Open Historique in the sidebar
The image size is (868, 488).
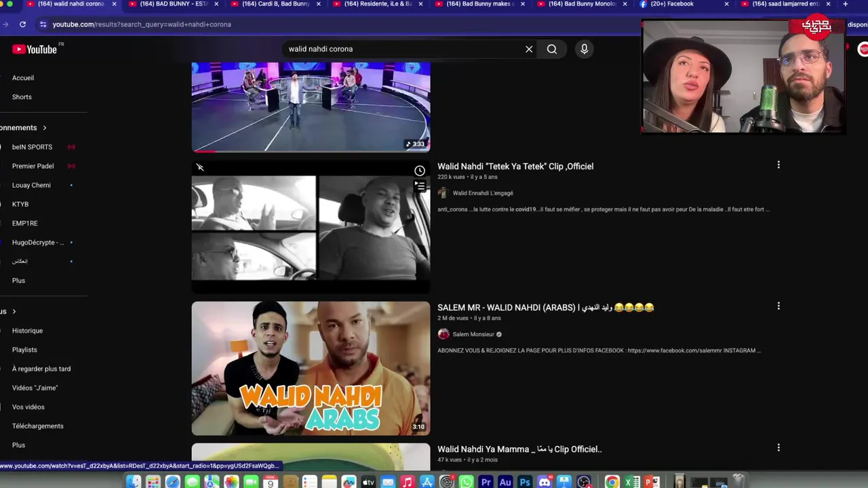(x=27, y=331)
